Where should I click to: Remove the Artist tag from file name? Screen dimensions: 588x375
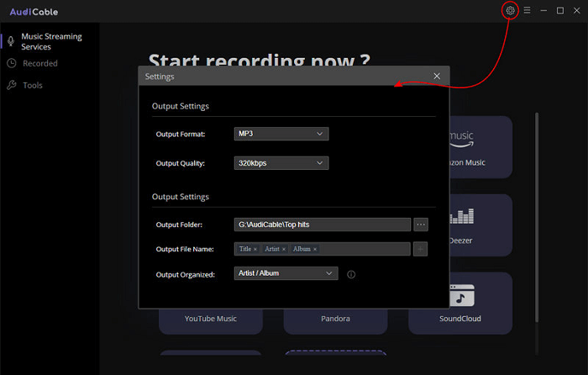pyautogui.click(x=284, y=250)
